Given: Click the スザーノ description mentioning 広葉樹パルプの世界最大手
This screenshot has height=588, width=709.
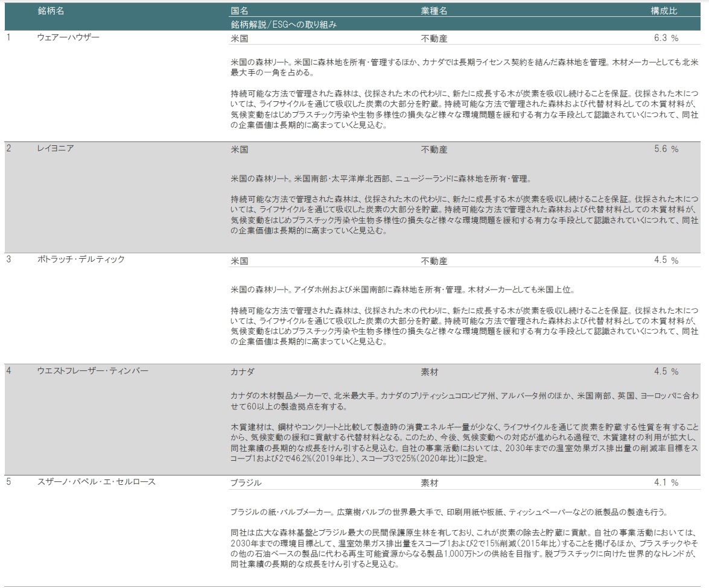Looking at the screenshot, I should point(450,512).
